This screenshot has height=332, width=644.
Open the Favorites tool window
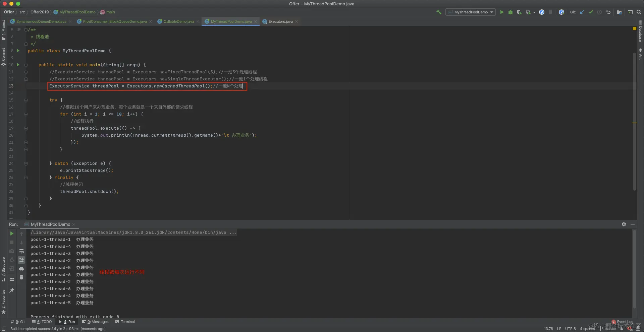click(3, 302)
